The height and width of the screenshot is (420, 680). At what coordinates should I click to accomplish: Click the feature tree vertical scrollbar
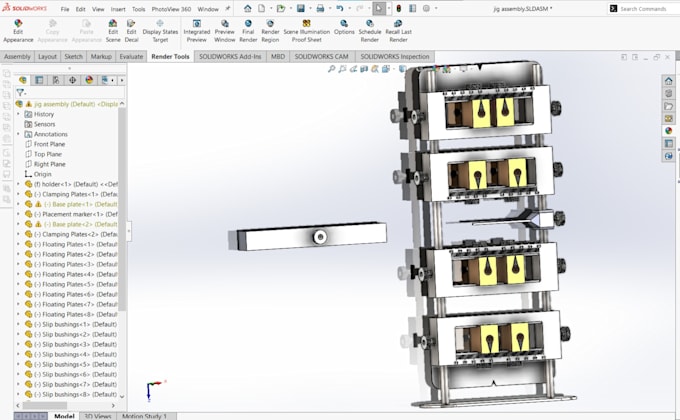tap(122, 208)
